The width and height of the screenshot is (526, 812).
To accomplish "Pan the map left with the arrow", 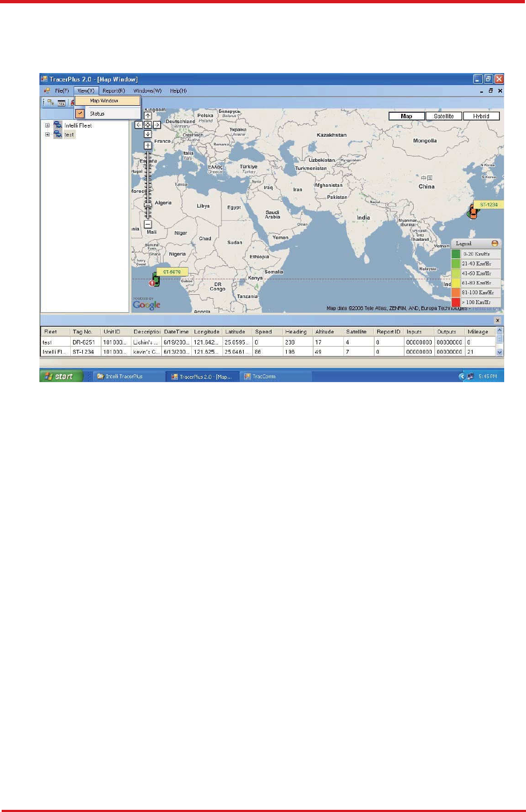I will 138,125.
